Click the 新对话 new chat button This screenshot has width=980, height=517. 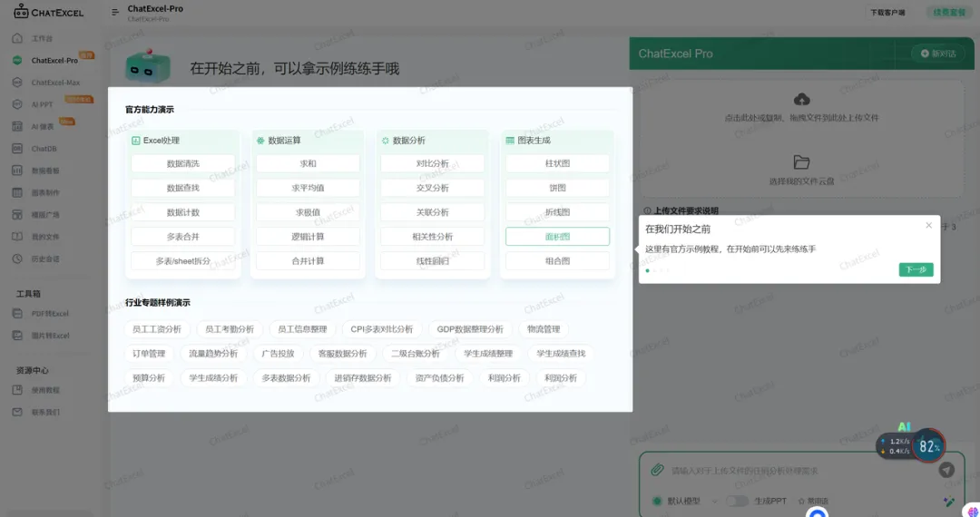[937, 54]
